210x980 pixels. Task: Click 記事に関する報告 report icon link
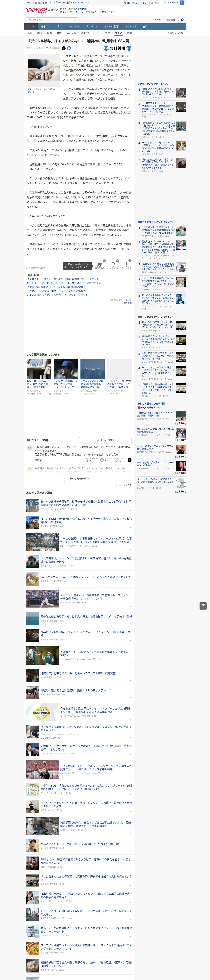[35, 268]
